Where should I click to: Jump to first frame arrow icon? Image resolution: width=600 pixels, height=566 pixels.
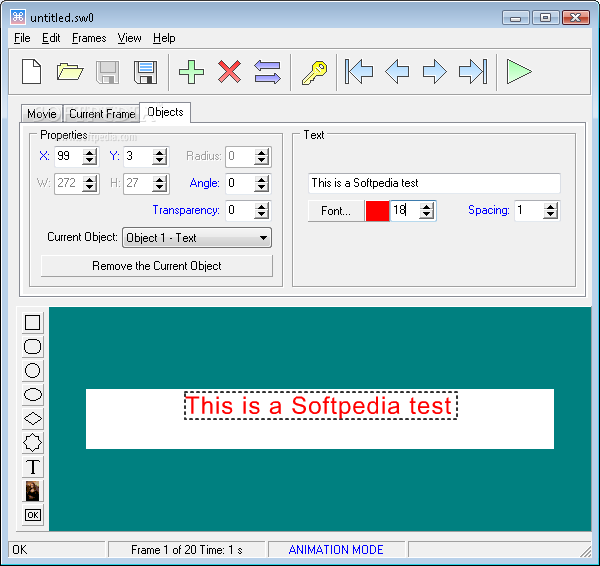(359, 71)
